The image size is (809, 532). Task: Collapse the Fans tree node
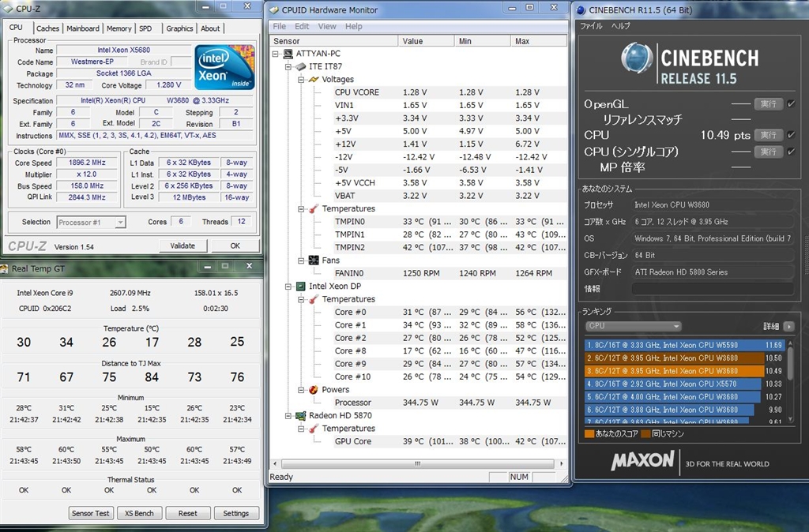[301, 260]
